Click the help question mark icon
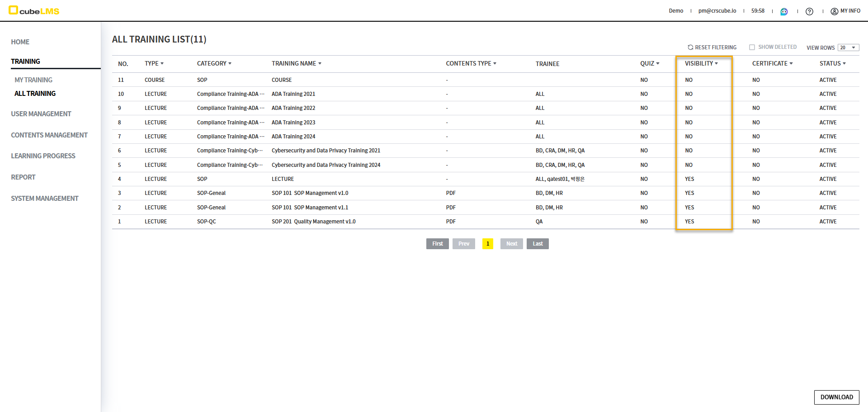Screen dimensions: 868x412 pyautogui.click(x=809, y=11)
